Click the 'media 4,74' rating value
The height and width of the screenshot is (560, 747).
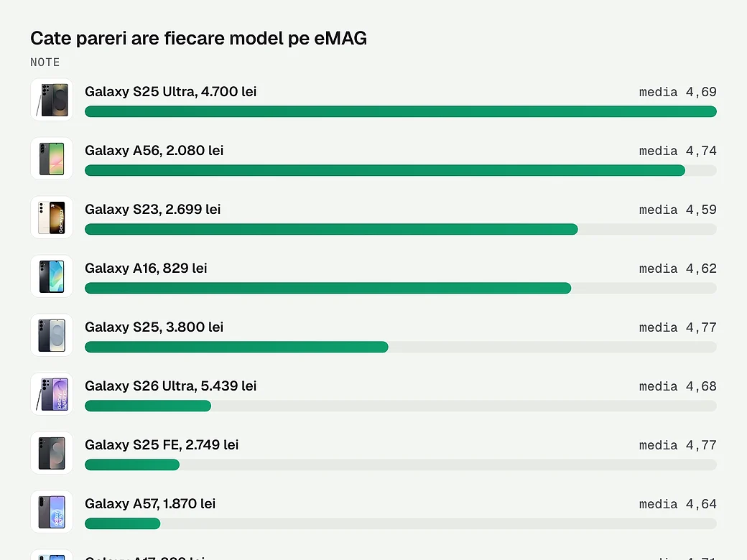(677, 151)
